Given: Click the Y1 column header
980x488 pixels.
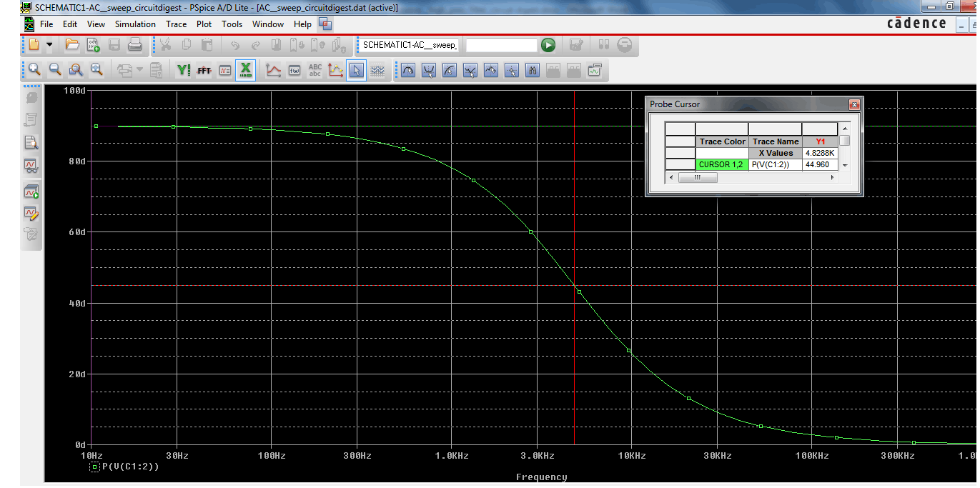Looking at the screenshot, I should tap(820, 141).
